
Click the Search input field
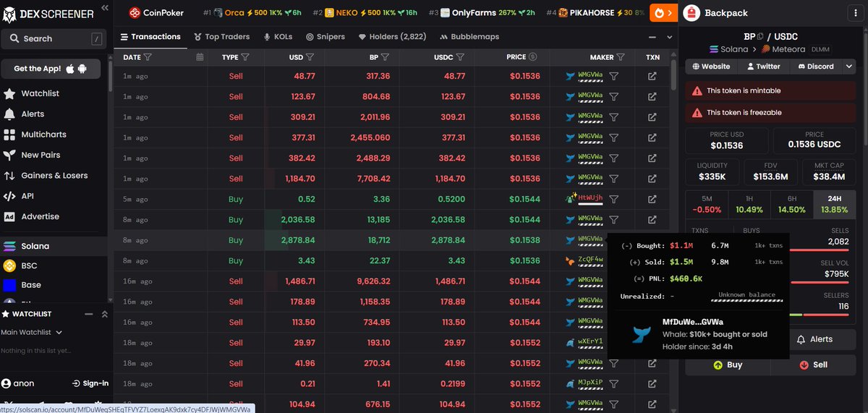(x=54, y=38)
